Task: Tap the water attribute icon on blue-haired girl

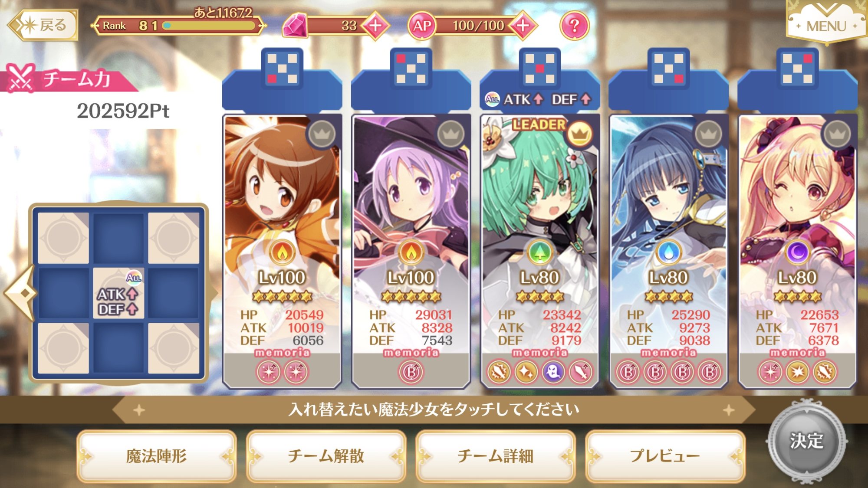Action: click(668, 252)
